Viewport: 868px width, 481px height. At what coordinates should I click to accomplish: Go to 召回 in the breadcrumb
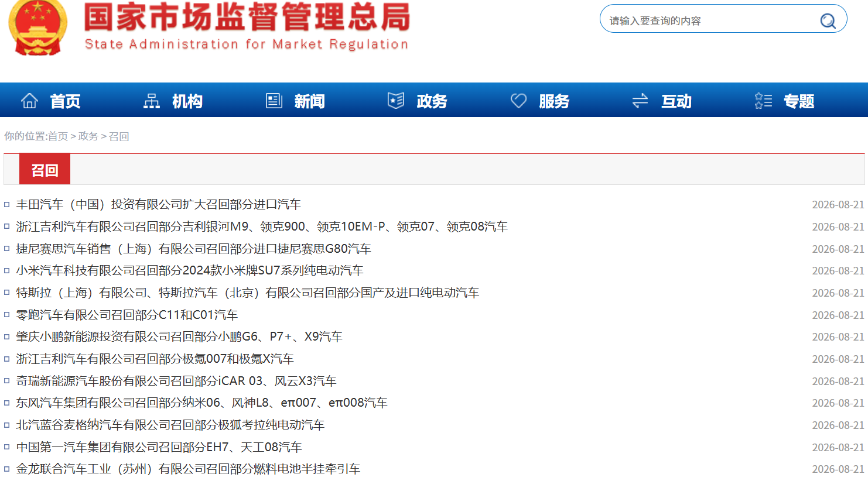(119, 136)
